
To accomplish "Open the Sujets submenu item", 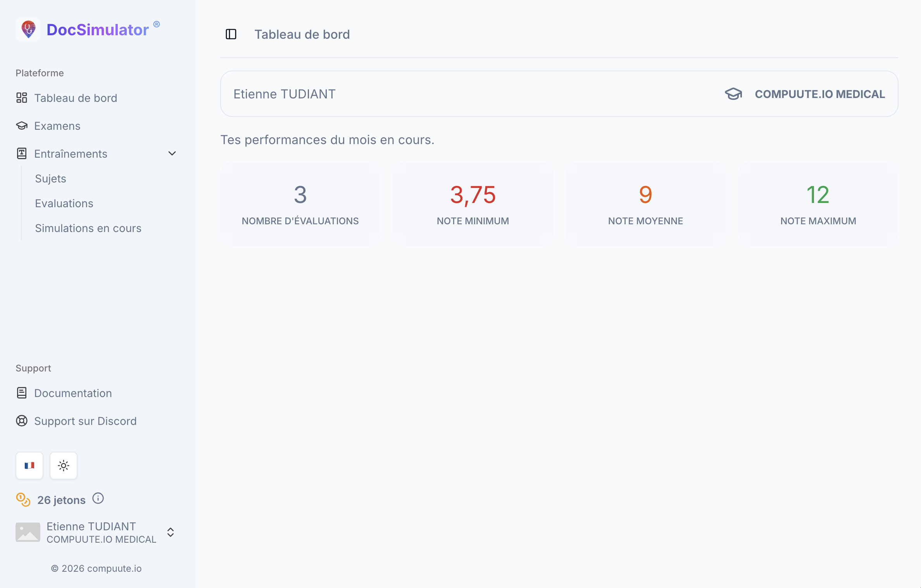I will (50, 179).
